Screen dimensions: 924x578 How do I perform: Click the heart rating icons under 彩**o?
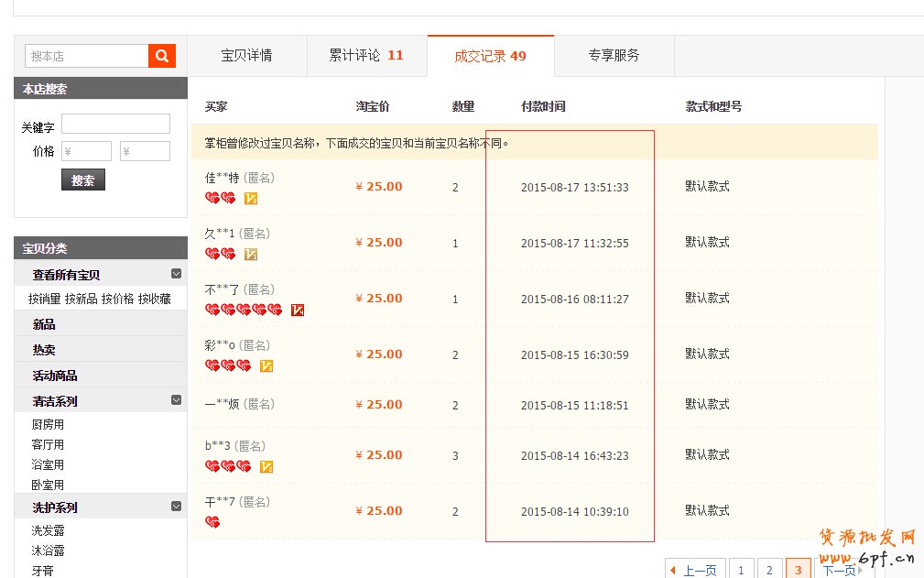pos(227,365)
